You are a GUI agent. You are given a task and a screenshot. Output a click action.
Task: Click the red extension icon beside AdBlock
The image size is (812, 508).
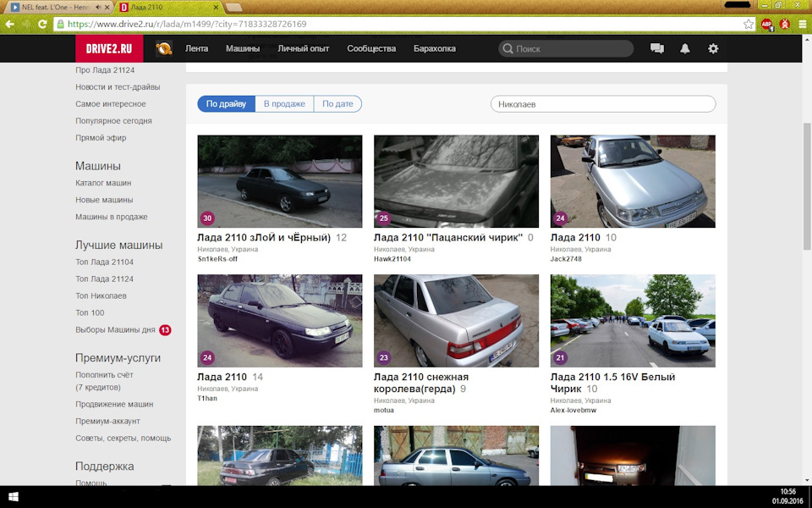[785, 24]
